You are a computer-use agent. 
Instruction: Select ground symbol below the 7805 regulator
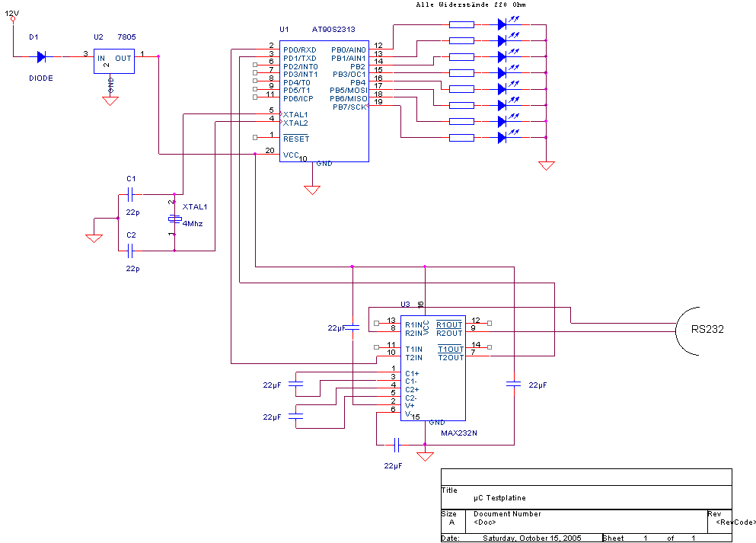coord(110,101)
